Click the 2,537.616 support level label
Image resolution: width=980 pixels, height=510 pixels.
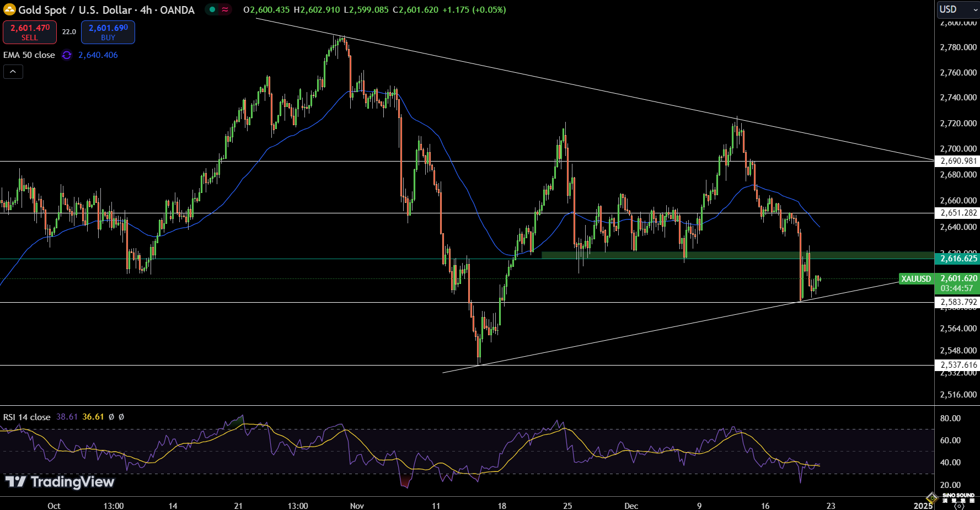pyautogui.click(x=958, y=365)
